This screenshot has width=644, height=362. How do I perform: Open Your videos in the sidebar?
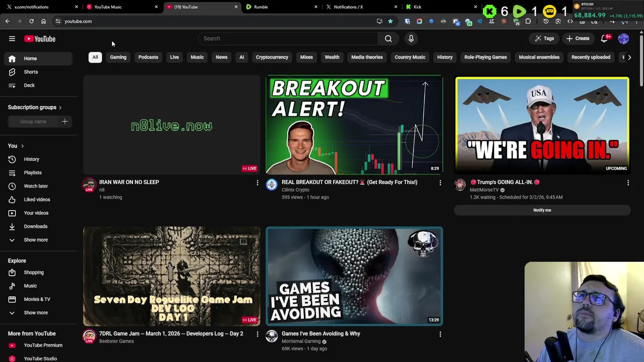pos(39,213)
